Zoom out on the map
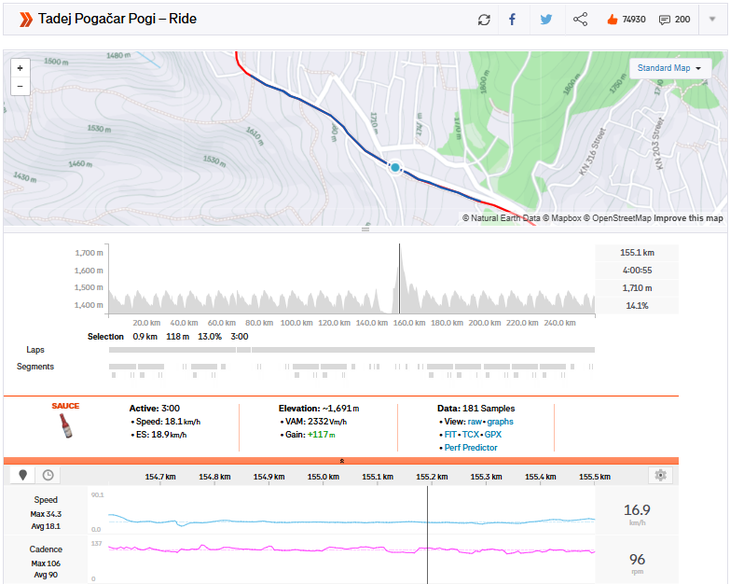This screenshot has height=584, width=730. click(x=22, y=86)
